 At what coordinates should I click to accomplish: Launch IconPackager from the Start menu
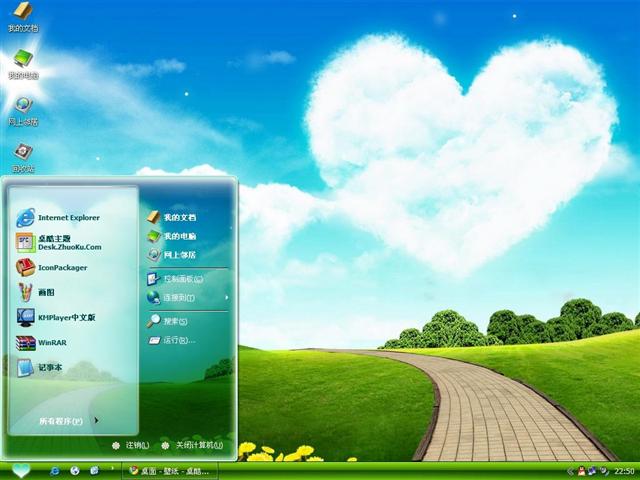(52, 267)
